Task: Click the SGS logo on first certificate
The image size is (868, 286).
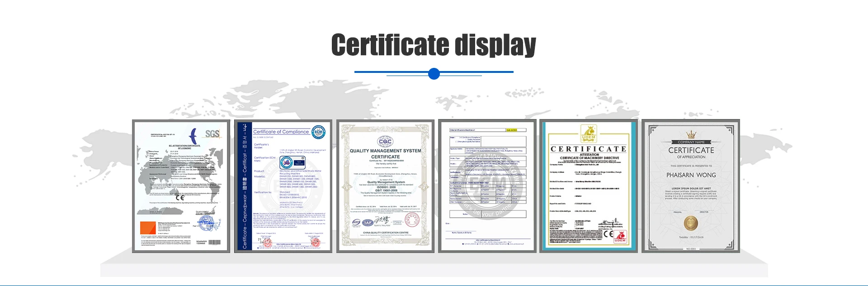Action: pos(212,133)
